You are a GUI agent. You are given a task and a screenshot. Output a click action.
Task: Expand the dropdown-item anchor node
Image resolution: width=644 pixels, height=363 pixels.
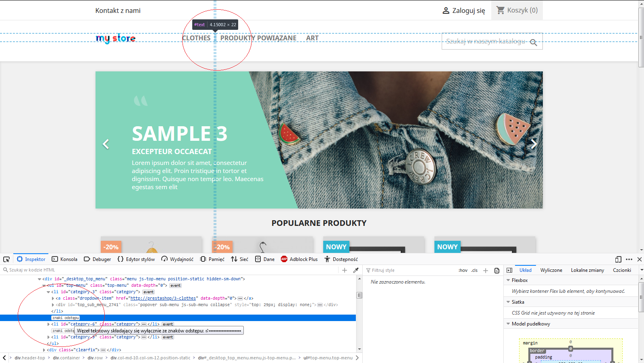point(53,298)
